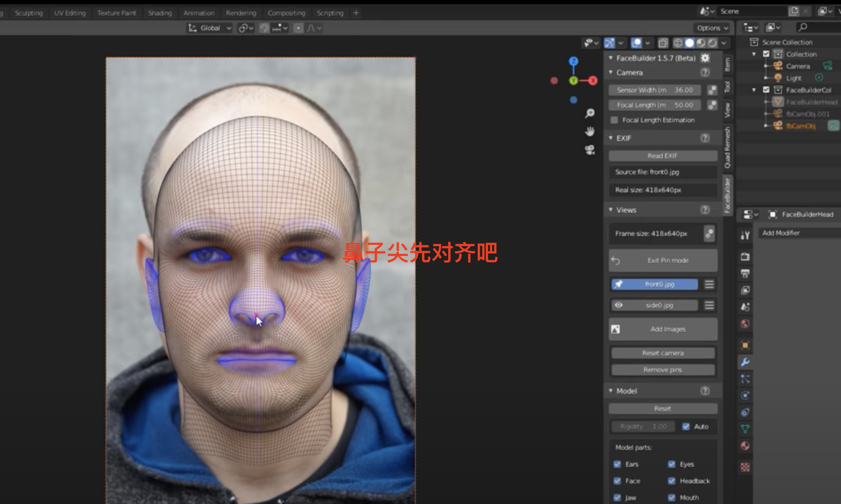Click the Remove pins button

663,370
